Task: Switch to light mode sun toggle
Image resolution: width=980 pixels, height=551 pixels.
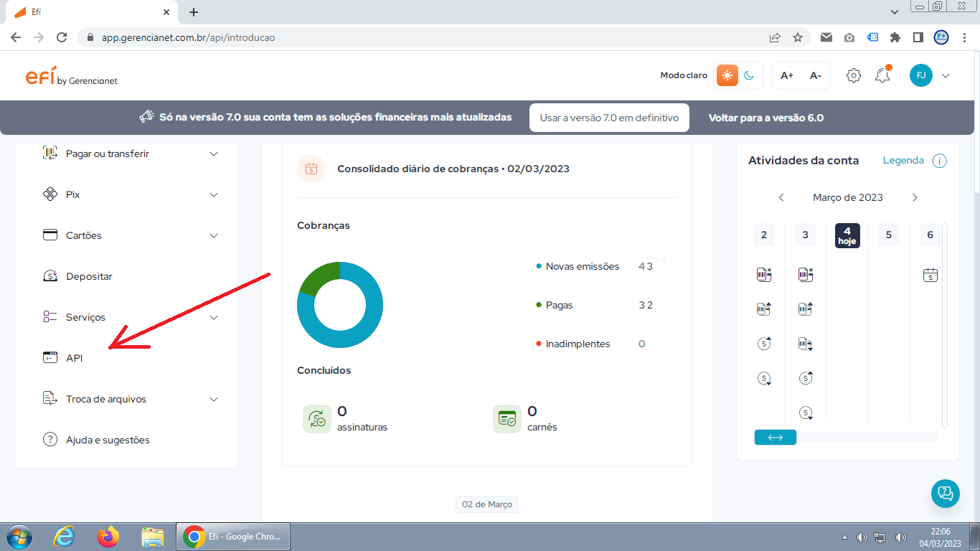Action: coord(727,75)
